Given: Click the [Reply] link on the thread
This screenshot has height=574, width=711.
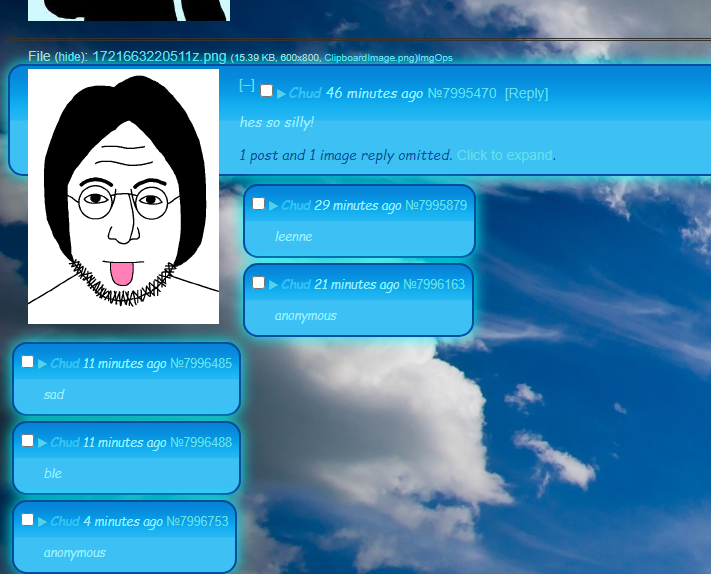Looking at the screenshot, I should coord(526,93).
